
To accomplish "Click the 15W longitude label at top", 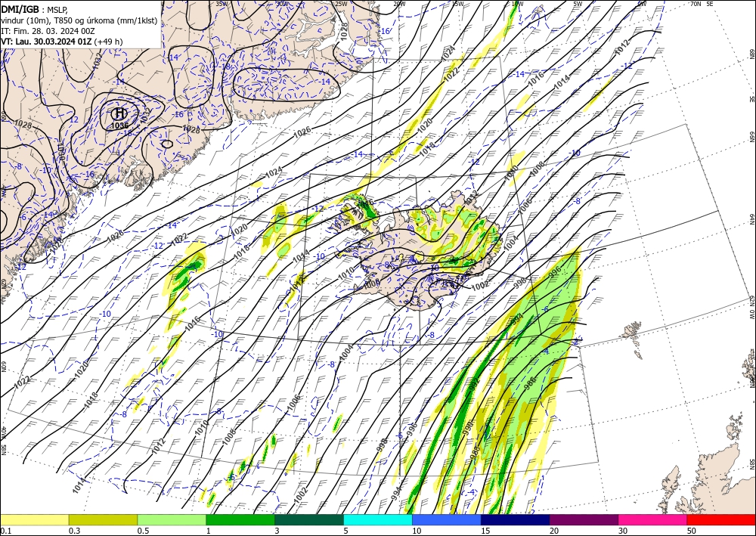I will 459,3.
